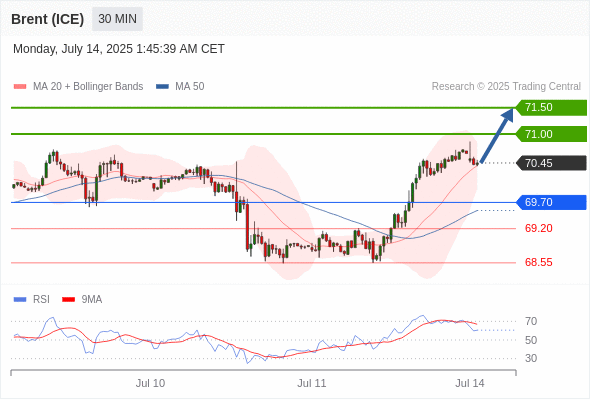Click the Research © 2025 Trading Central link

[x=506, y=87]
